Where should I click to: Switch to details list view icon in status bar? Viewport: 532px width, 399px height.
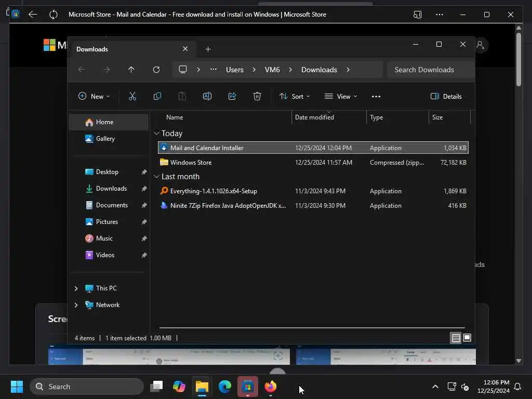[x=456, y=338]
